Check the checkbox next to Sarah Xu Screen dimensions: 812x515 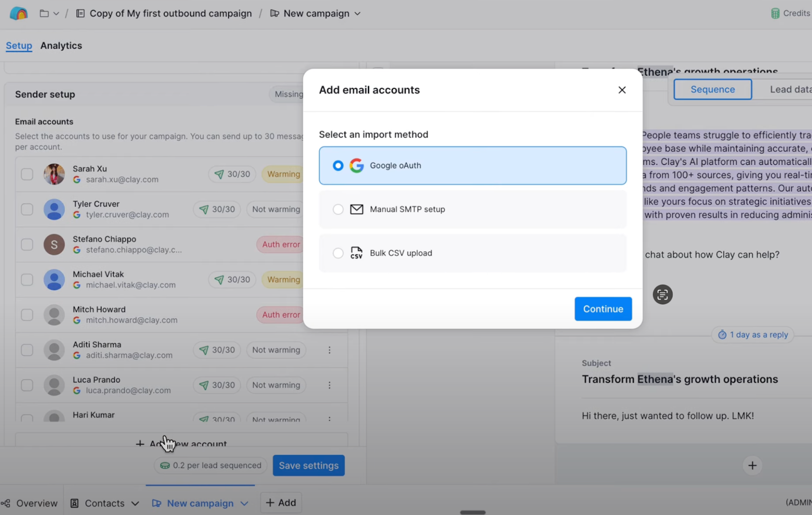pyautogui.click(x=27, y=174)
